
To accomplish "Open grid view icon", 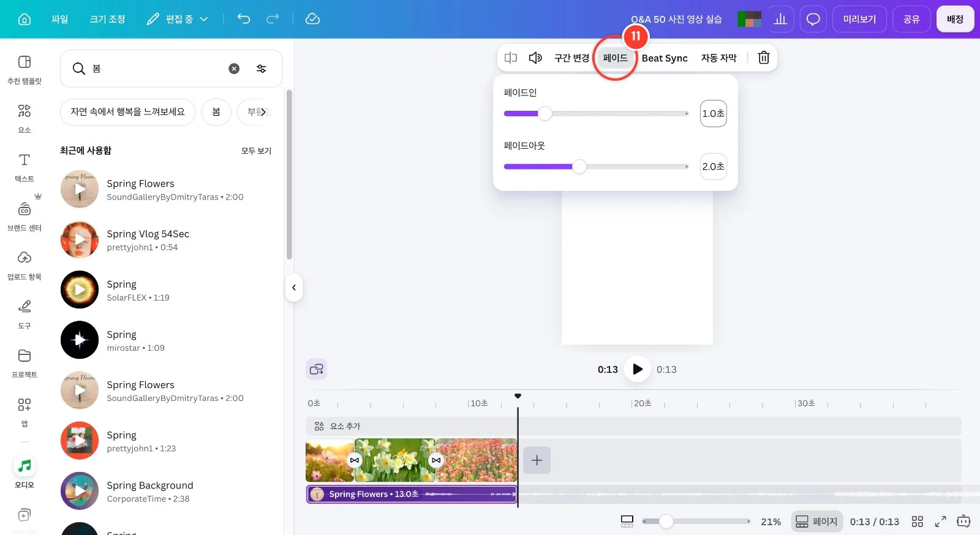I will click(917, 522).
